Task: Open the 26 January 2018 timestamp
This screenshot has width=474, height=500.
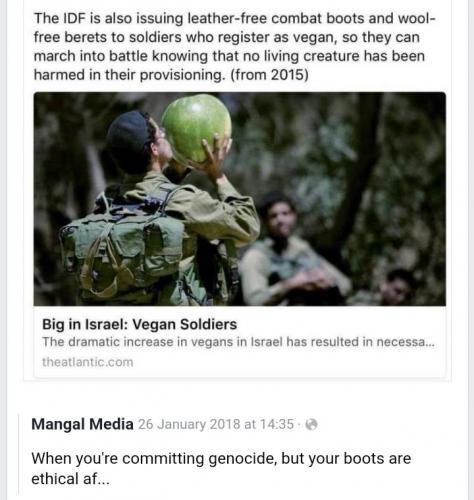Action: (216, 424)
